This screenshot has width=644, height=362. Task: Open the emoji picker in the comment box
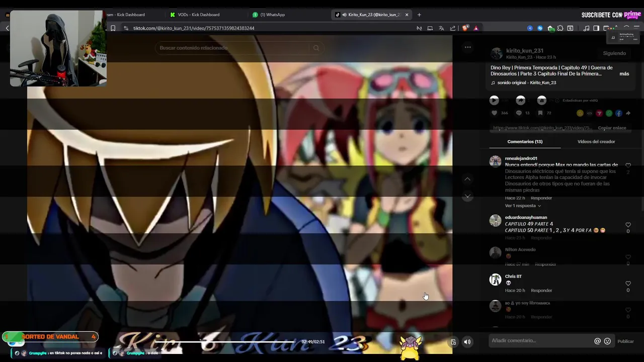point(607,341)
